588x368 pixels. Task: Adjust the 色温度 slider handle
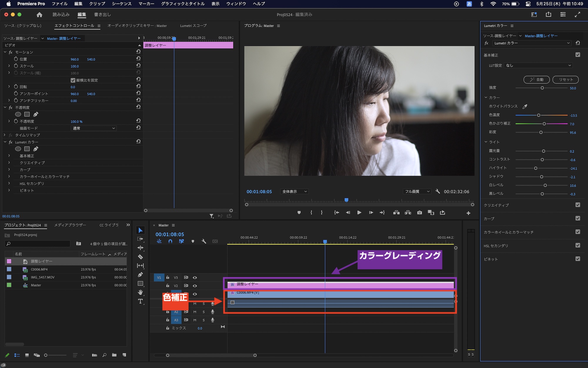(x=539, y=115)
